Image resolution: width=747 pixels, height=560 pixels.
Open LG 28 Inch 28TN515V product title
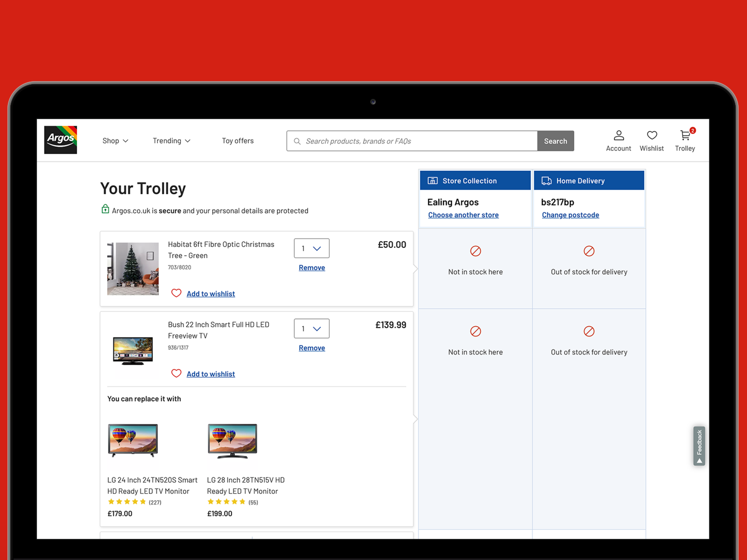246,485
